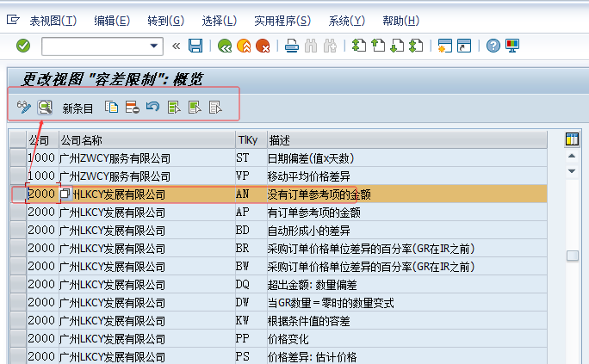589x364 pixels.
Task: Go to previous page icon
Action: pos(378,46)
